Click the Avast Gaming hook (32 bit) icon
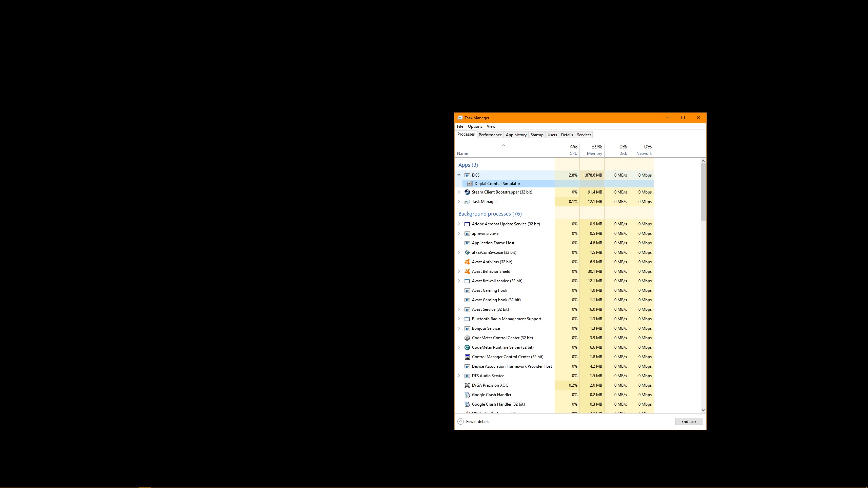Viewport: 868px width, 488px height. pos(467,300)
